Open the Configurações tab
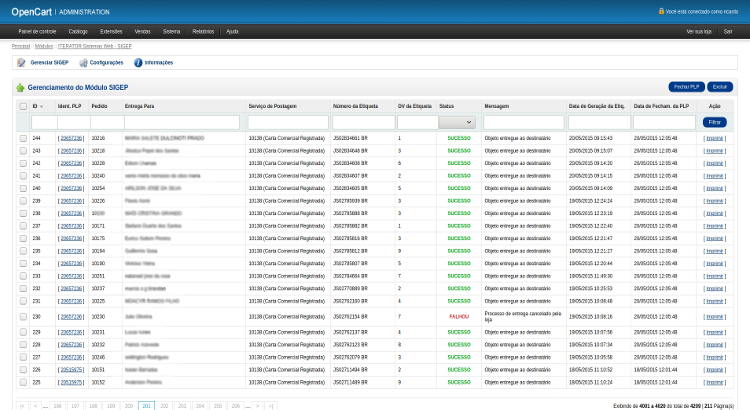 click(x=106, y=63)
